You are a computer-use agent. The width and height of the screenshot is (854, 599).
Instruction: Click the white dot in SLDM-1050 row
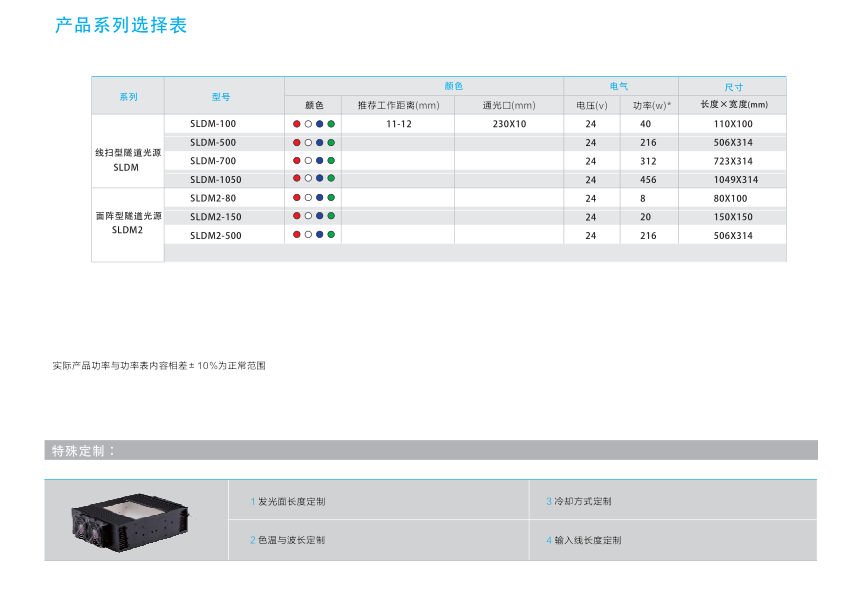point(308,178)
